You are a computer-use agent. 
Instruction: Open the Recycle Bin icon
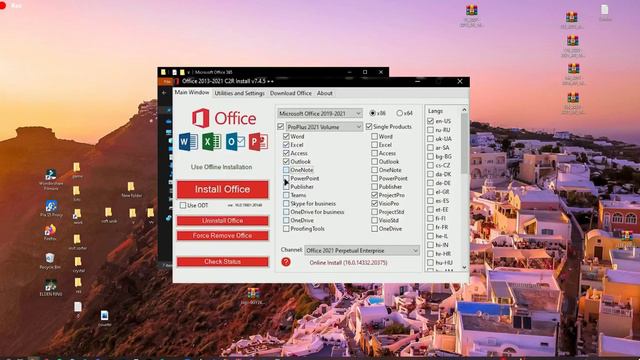point(50,260)
